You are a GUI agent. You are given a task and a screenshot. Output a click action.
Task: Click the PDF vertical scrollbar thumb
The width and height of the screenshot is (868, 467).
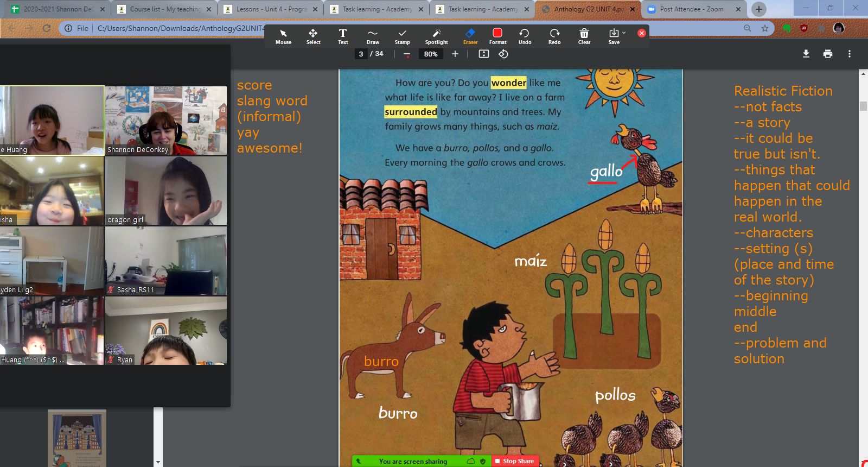tap(863, 106)
